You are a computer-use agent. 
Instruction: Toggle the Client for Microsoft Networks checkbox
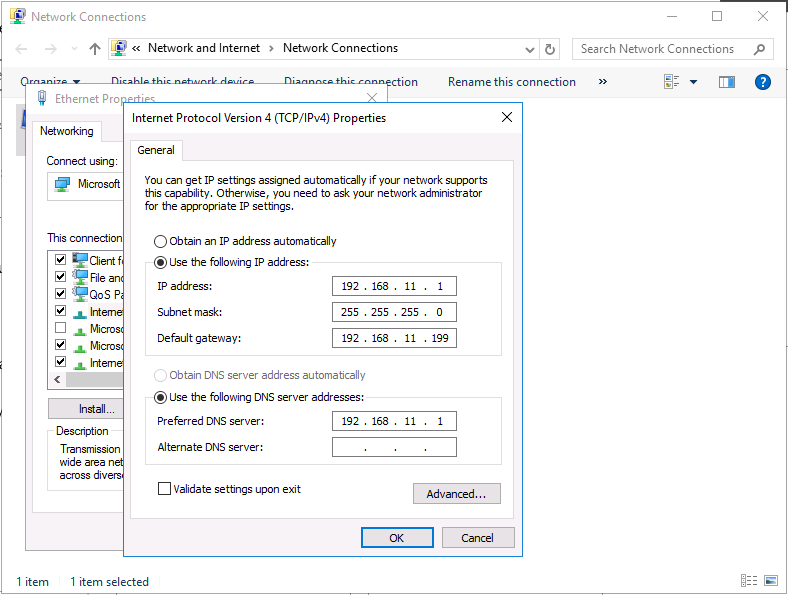(x=60, y=260)
